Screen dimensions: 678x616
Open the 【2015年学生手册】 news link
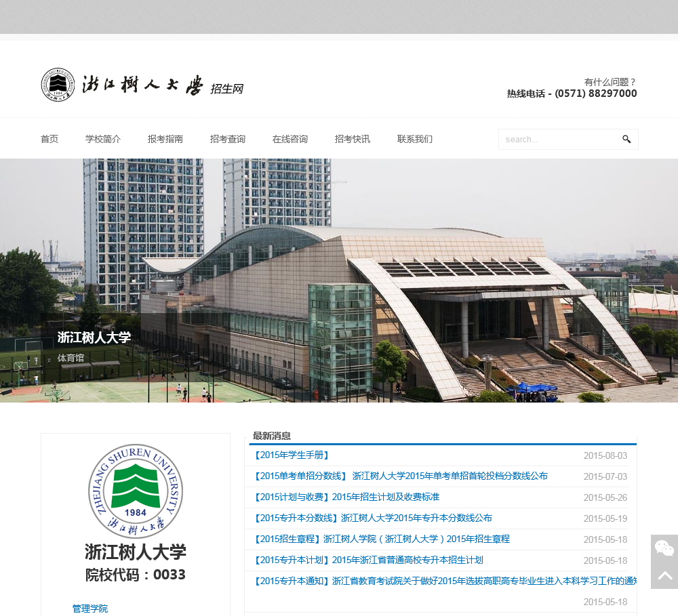point(292,455)
